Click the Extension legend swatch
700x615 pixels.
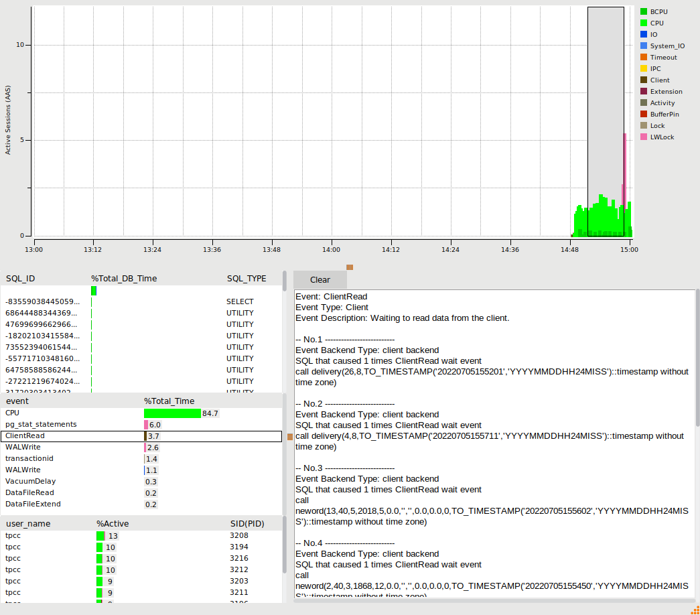pyautogui.click(x=643, y=91)
